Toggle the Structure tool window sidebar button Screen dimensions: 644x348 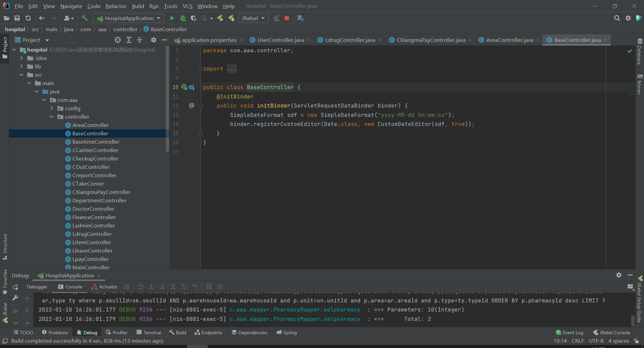[x=5, y=246]
